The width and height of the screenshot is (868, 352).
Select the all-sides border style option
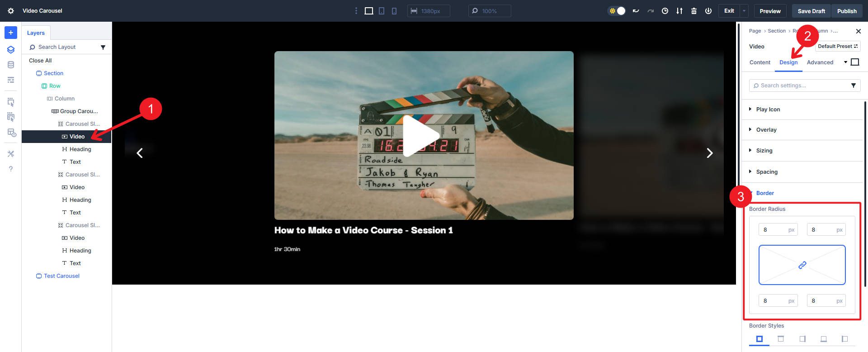(759, 339)
